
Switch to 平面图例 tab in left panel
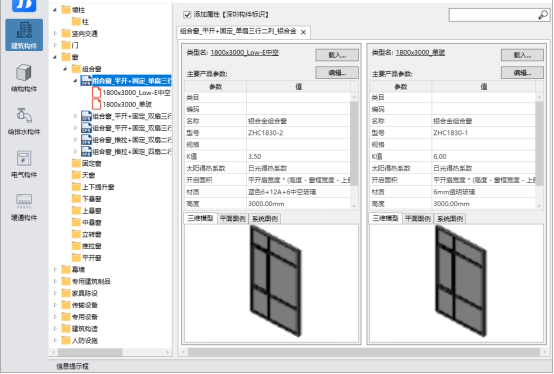coord(232,219)
